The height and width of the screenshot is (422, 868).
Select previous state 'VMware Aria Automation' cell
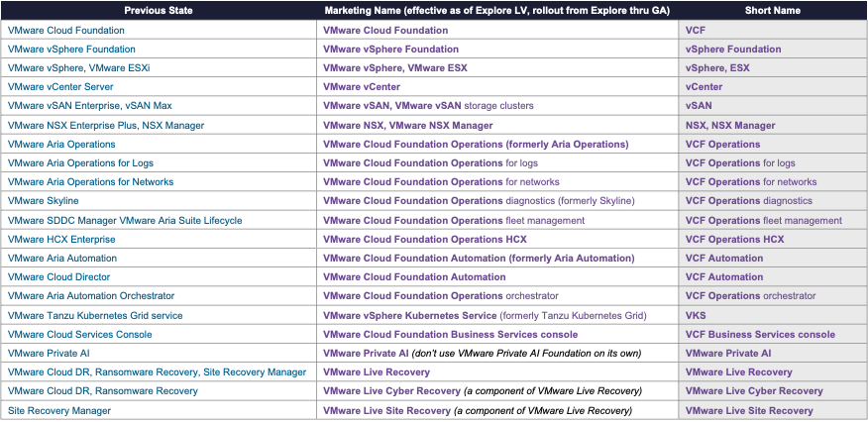pos(159,259)
